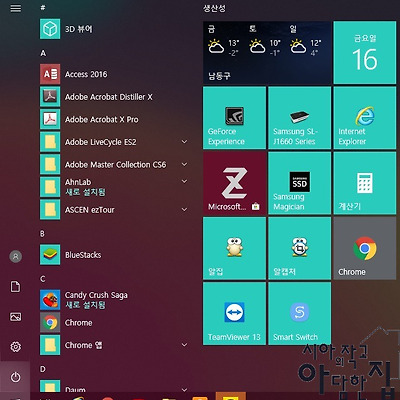
Task: Click the C letter header
Action: [x=43, y=279]
